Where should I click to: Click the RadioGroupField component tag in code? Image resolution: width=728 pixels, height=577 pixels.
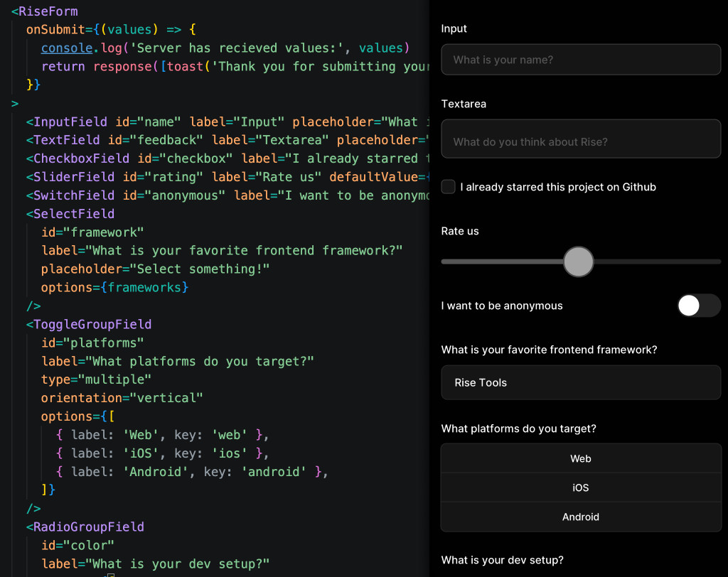pyautogui.click(x=89, y=527)
